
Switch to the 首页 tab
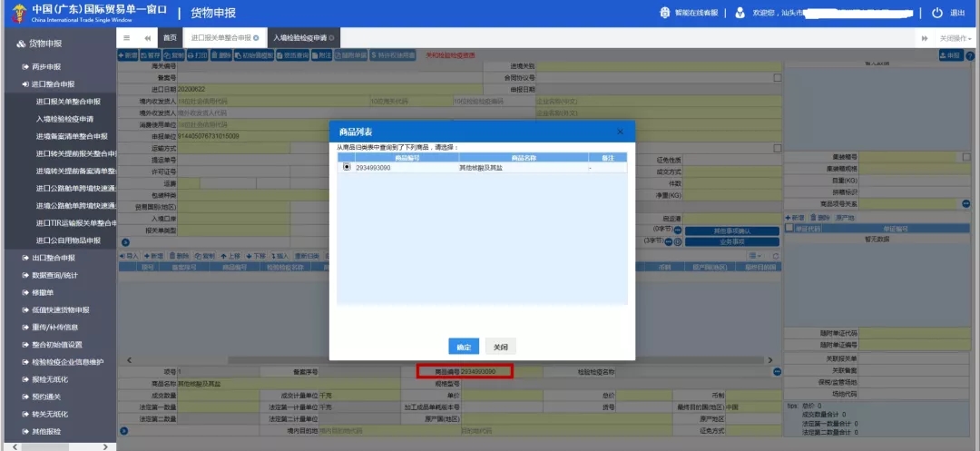point(170,37)
